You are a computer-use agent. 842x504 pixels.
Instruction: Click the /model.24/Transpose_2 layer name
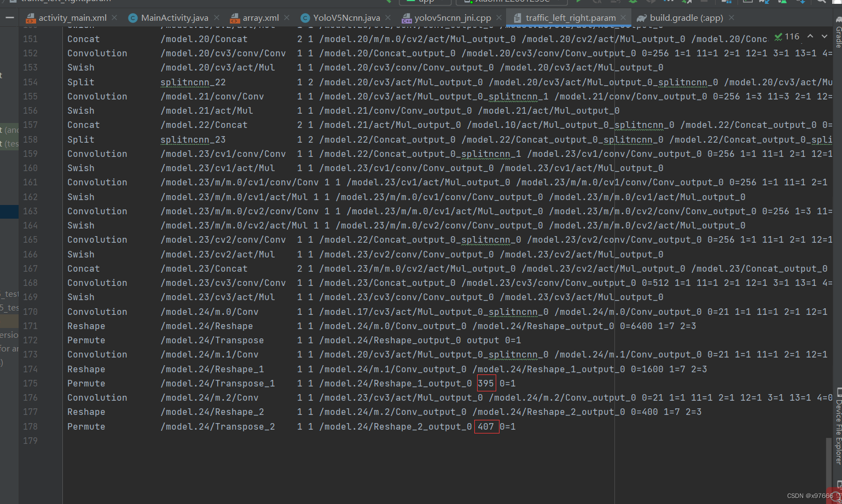point(218,426)
